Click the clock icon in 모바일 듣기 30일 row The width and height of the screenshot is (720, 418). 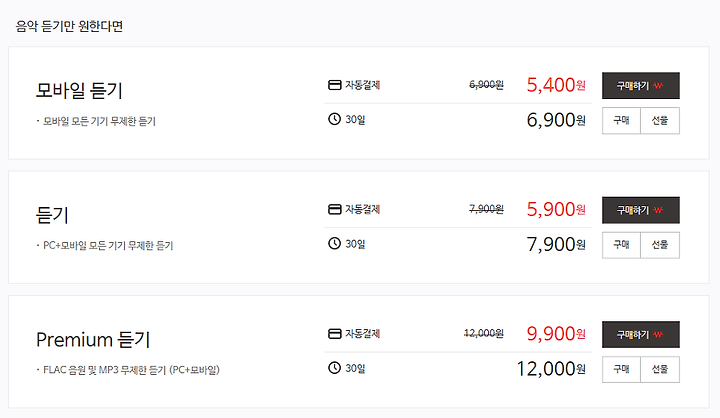334,119
